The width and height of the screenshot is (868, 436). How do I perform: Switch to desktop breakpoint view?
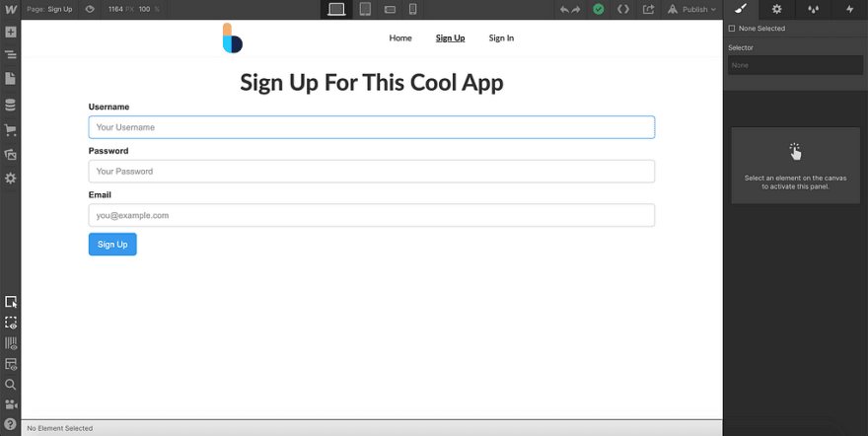tap(336, 10)
